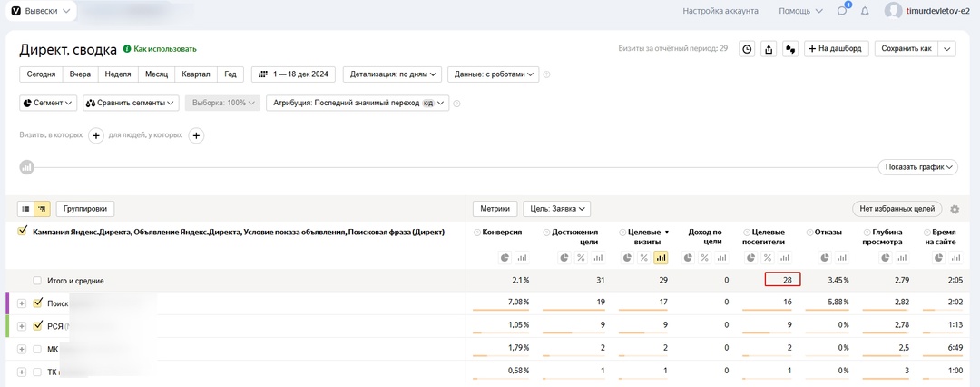The width and height of the screenshot is (980, 387).
Task: Click the feedback quotes icon
Action: point(790,49)
